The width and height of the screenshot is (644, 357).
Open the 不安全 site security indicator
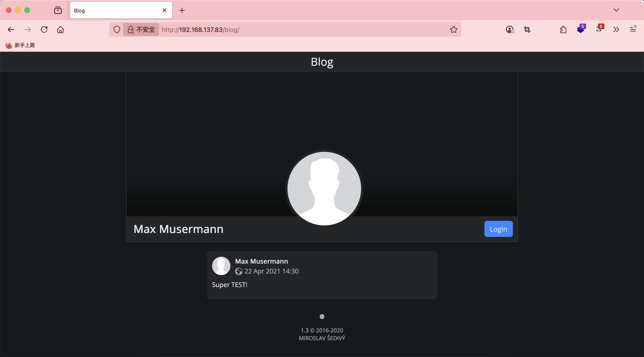[x=141, y=29]
